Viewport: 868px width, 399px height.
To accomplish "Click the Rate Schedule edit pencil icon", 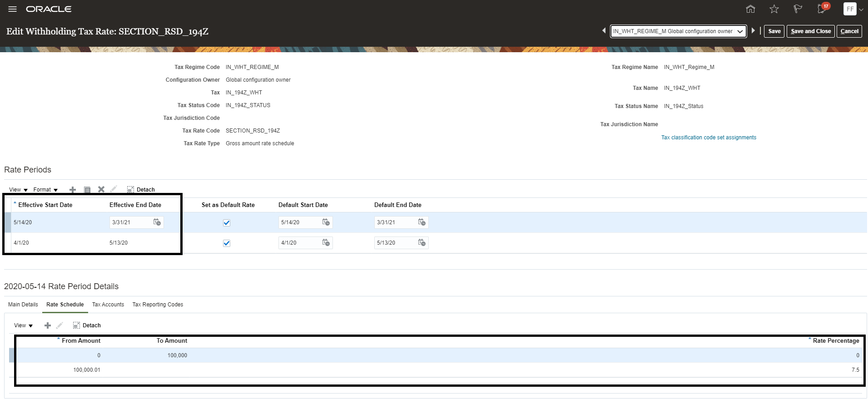I will pyautogui.click(x=60, y=325).
